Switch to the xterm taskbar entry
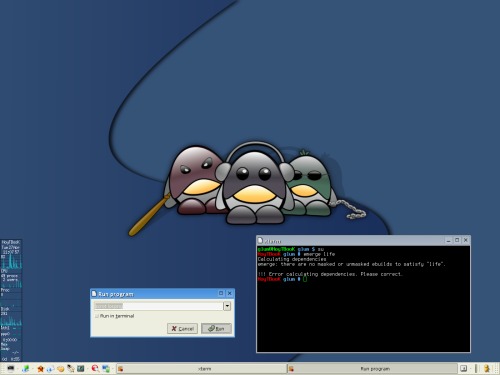Image resolution: width=500 pixels, height=375 pixels. (x=201, y=369)
